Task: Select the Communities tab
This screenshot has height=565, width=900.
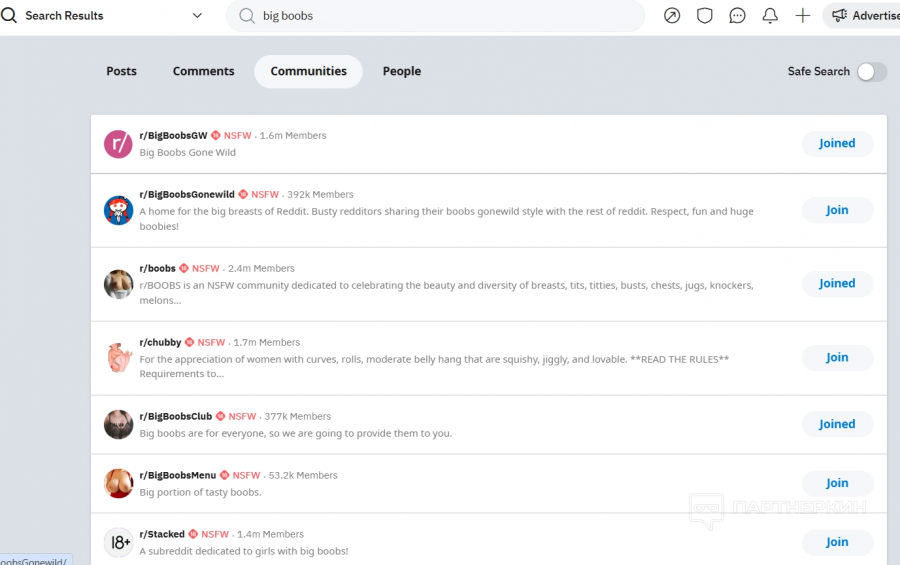Action: click(308, 71)
